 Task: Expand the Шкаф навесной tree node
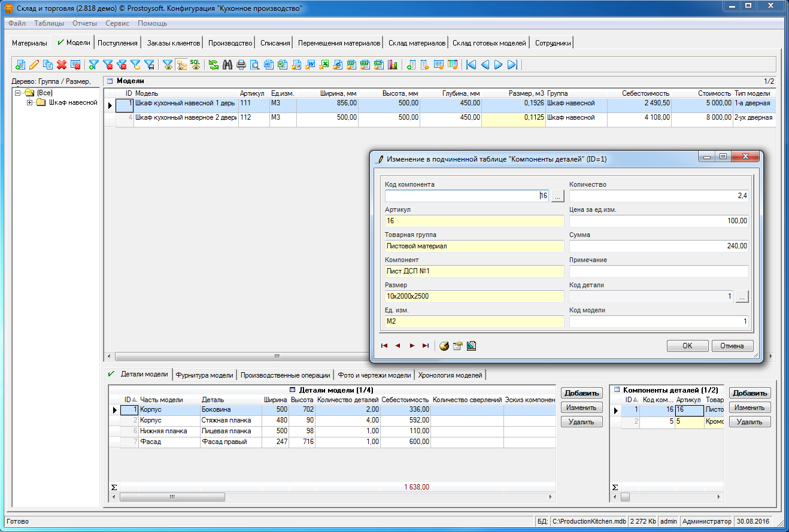[30, 102]
